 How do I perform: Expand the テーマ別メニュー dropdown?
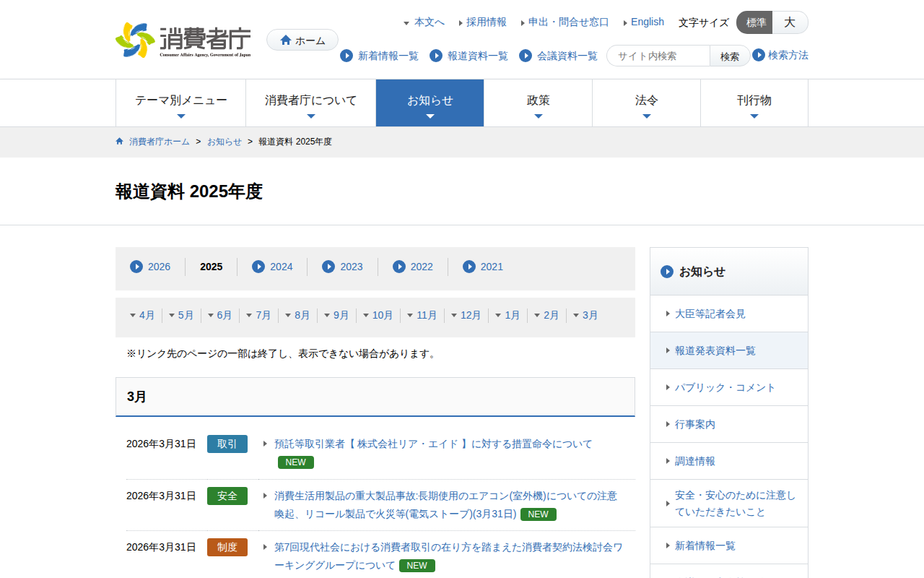(181, 103)
